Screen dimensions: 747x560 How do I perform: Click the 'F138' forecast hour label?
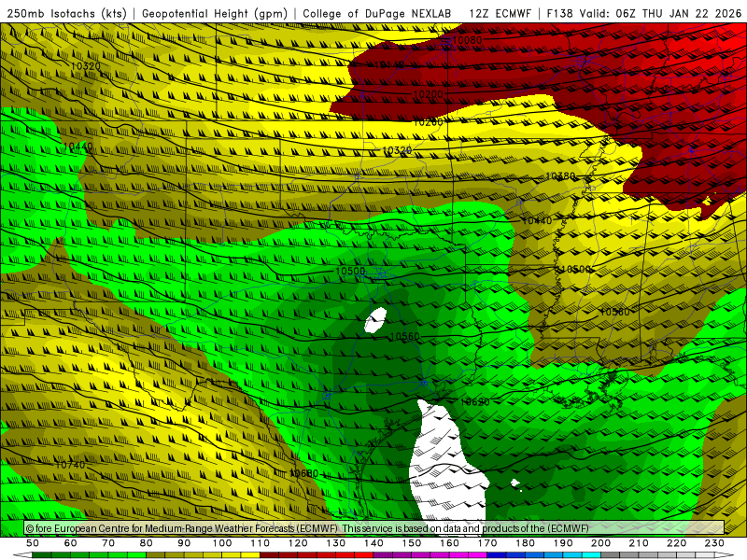coord(559,13)
